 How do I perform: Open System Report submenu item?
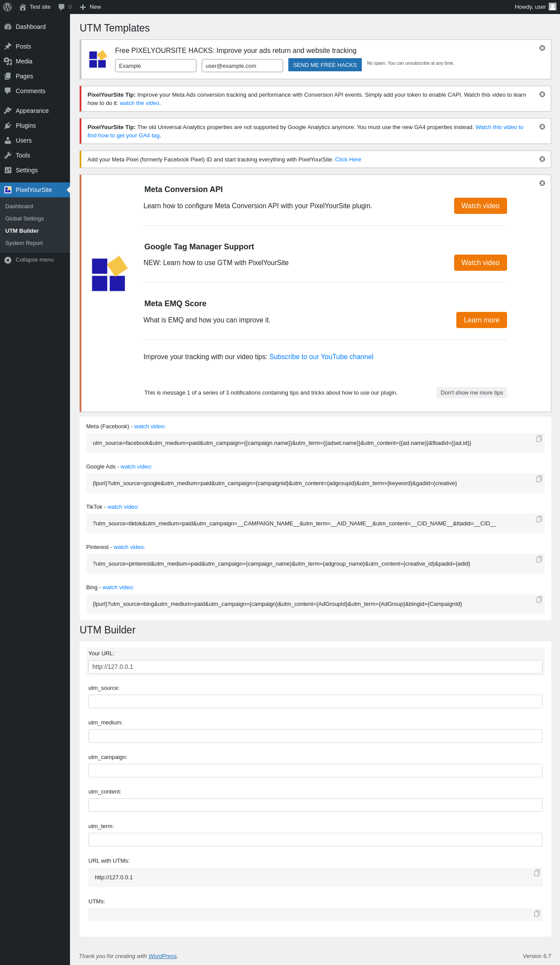pos(35,243)
